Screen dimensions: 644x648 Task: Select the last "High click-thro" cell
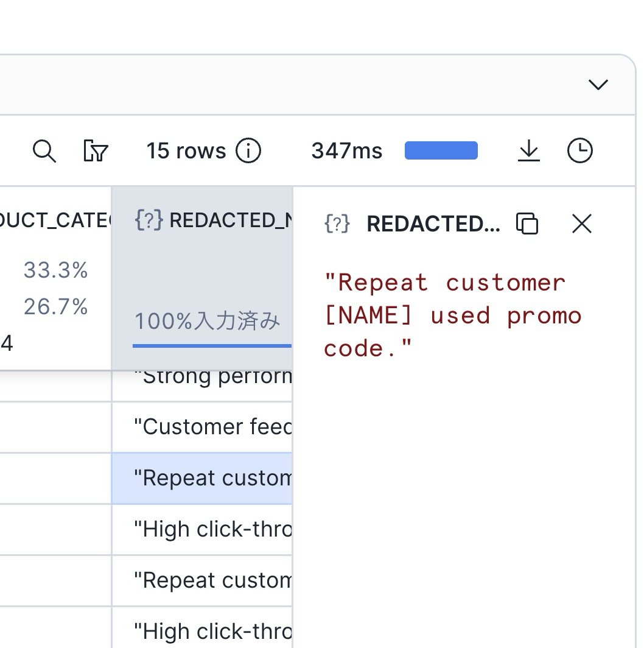tap(202, 627)
